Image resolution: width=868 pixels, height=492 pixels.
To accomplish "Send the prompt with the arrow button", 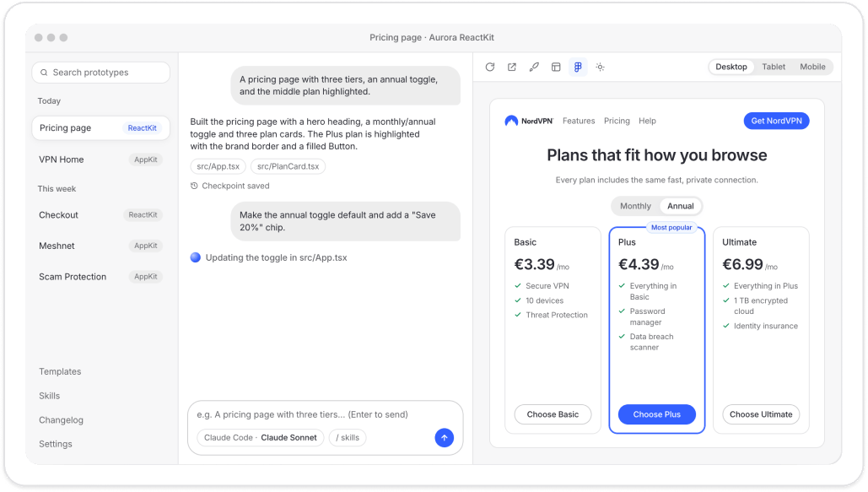I will pos(444,438).
